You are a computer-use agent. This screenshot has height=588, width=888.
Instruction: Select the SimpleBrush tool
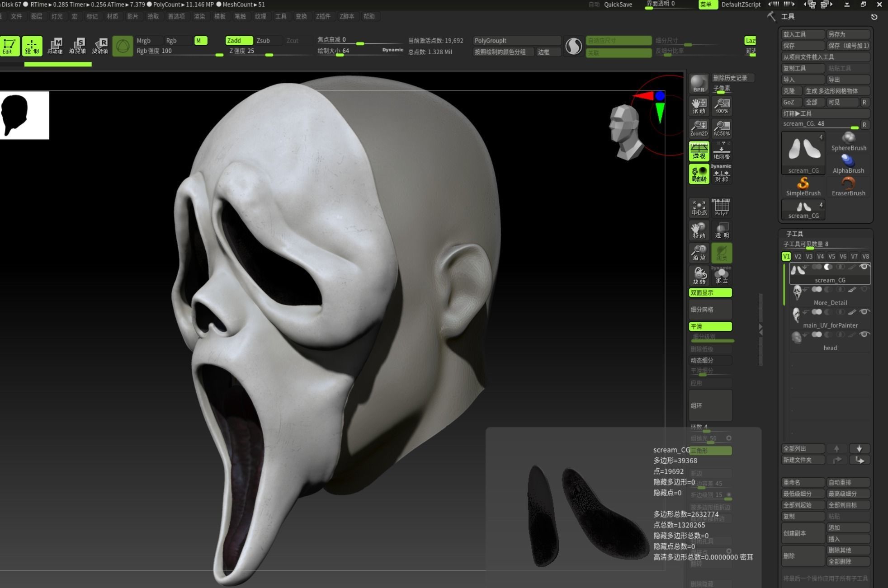click(x=803, y=186)
